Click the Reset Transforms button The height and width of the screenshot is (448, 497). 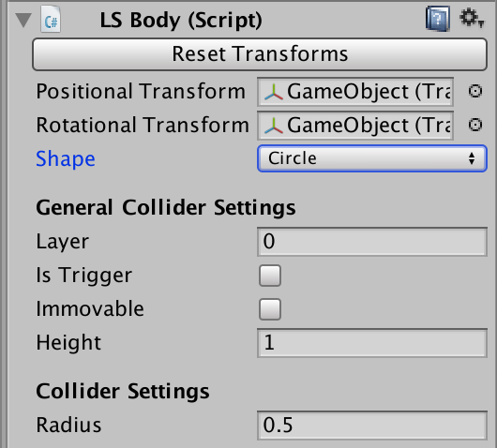tap(260, 54)
